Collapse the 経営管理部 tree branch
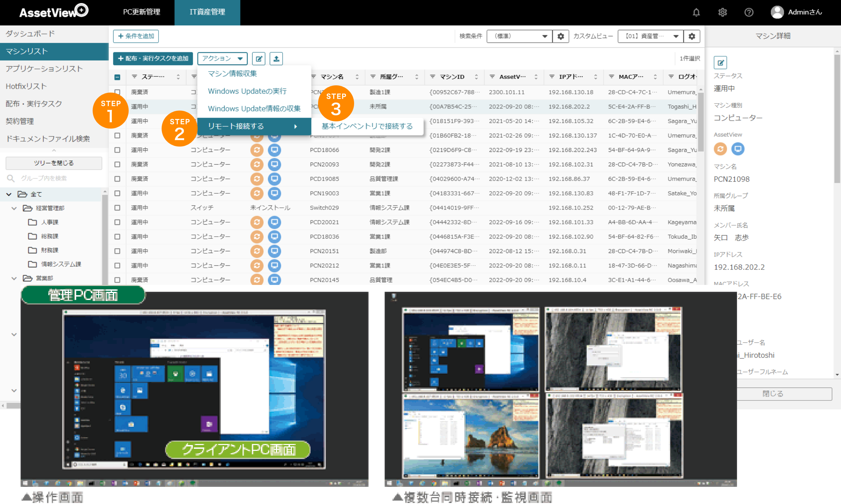The width and height of the screenshot is (841, 504). (x=14, y=208)
